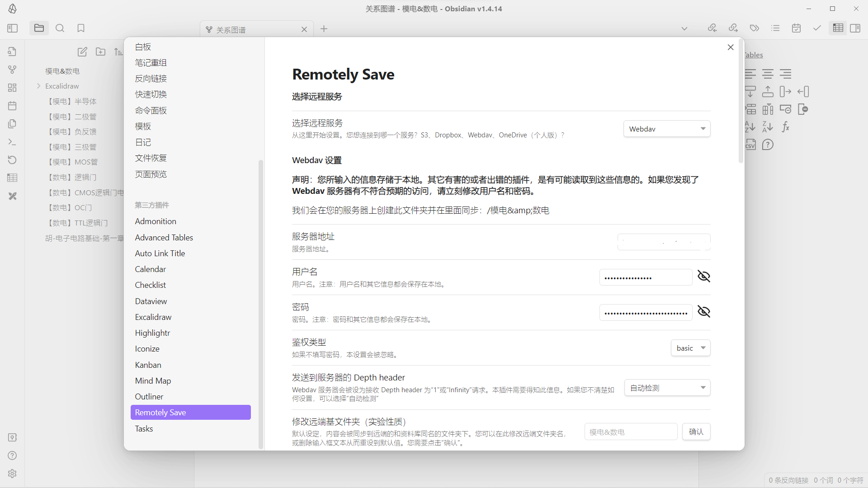Click 0 条反向链接 in status bar

click(x=788, y=480)
